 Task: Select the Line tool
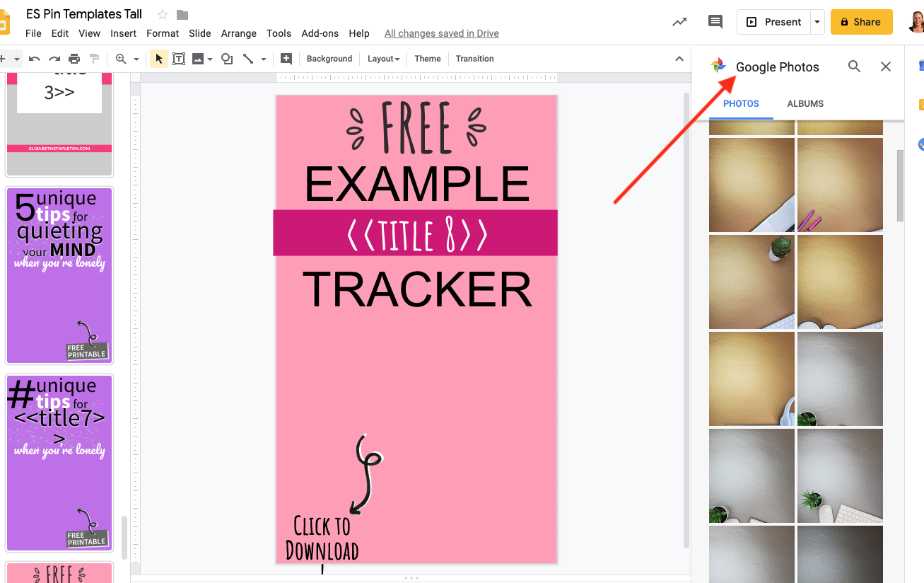(x=248, y=59)
